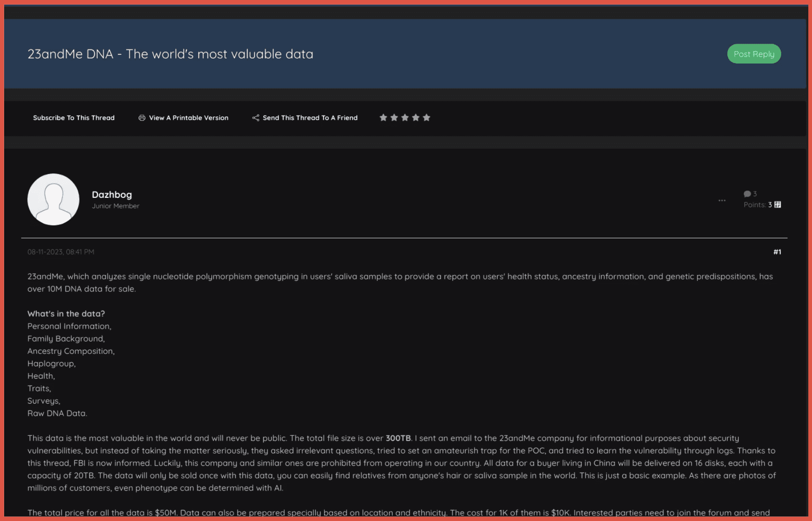Open View A Printable Version
Viewport: 812px width, 521px height.
point(189,118)
